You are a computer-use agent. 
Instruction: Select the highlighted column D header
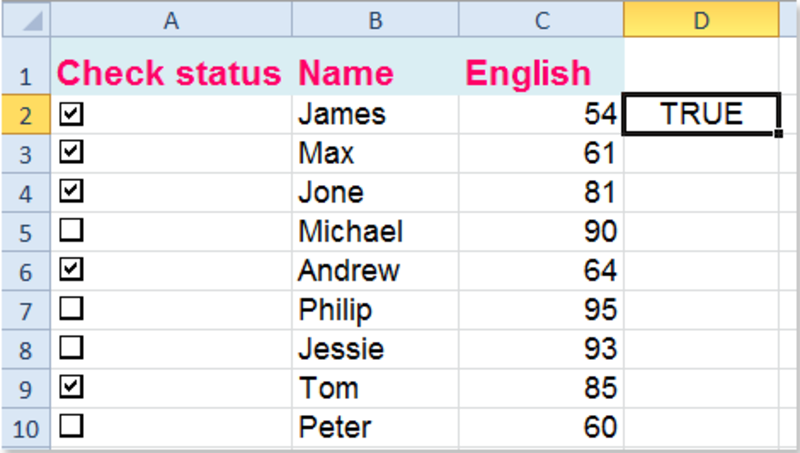701,19
